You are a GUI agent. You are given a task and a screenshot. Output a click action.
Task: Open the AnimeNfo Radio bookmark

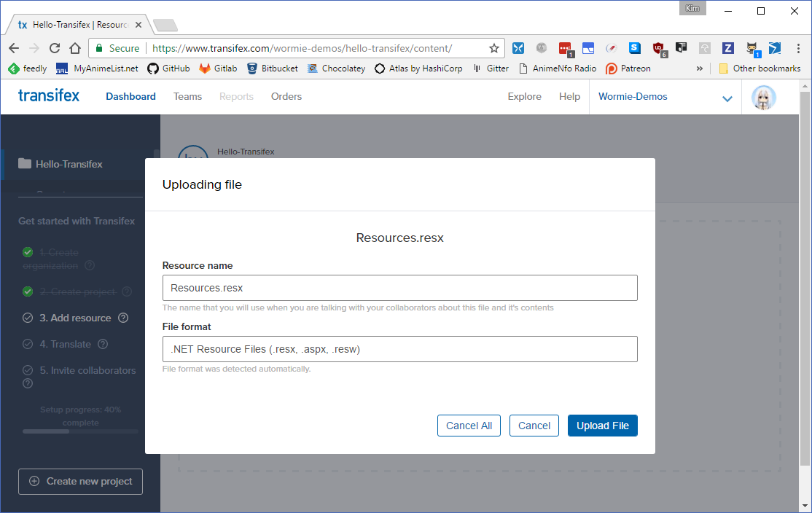557,68
